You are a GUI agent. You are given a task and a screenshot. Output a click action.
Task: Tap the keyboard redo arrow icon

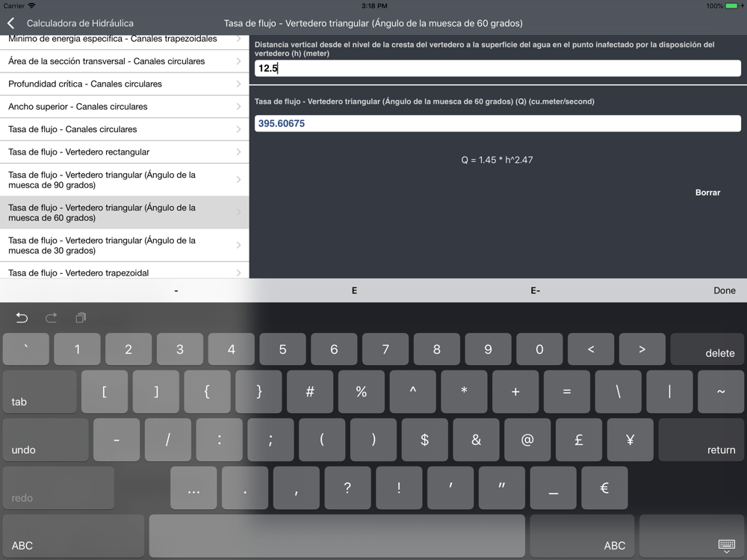click(x=51, y=317)
